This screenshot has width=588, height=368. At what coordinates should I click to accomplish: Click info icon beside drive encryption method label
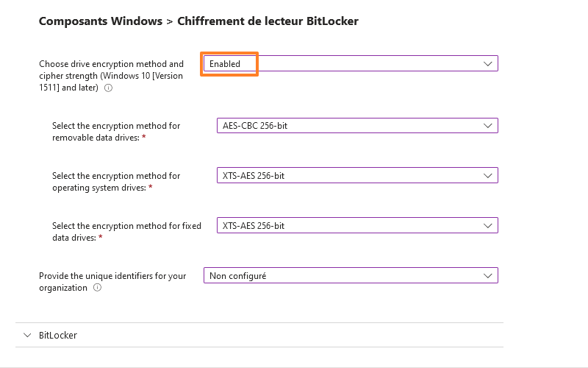click(x=109, y=88)
